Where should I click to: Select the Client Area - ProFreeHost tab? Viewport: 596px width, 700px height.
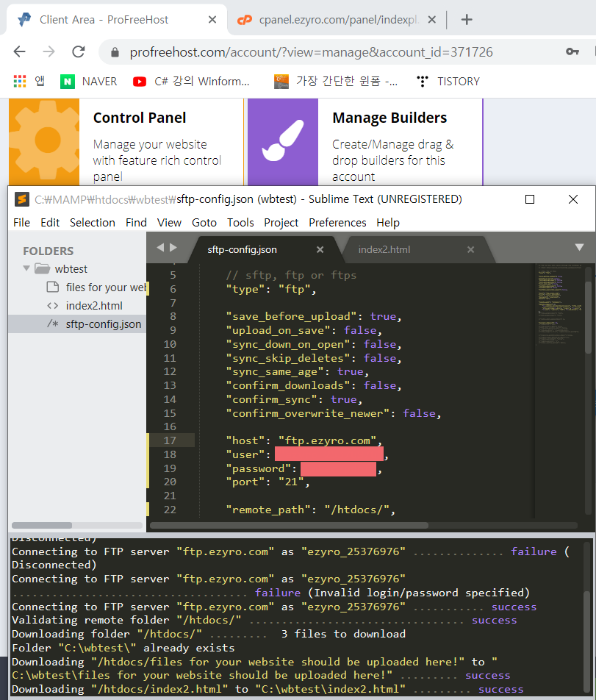click(116, 20)
